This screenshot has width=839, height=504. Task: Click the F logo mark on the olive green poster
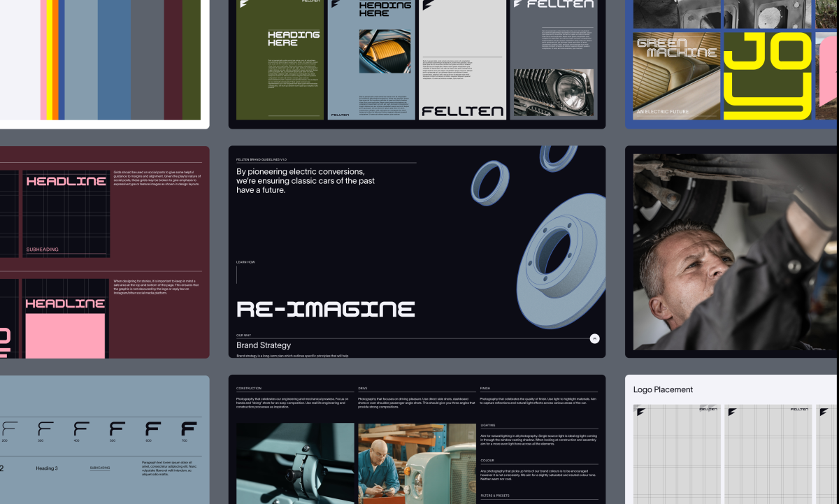(243, 4)
